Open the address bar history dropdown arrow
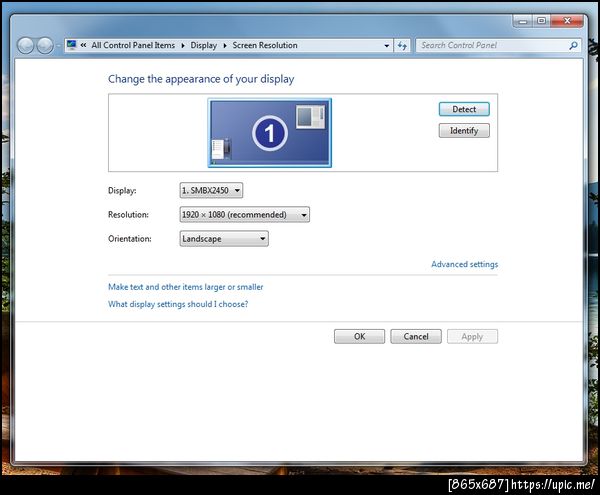 (x=386, y=46)
